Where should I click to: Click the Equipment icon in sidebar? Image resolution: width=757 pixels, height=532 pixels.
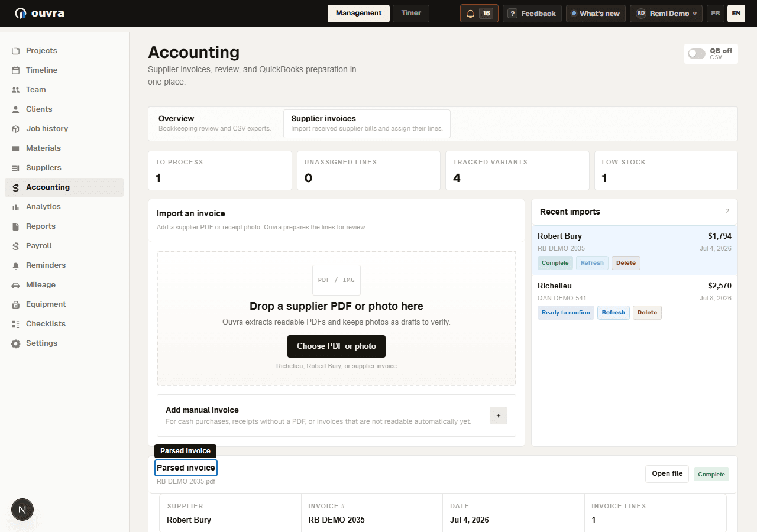[16, 304]
